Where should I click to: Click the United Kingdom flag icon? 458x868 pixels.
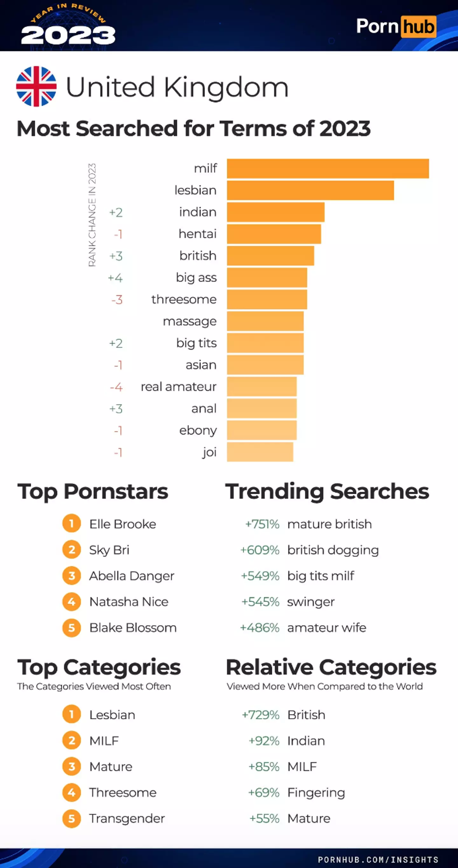pyautogui.click(x=36, y=87)
